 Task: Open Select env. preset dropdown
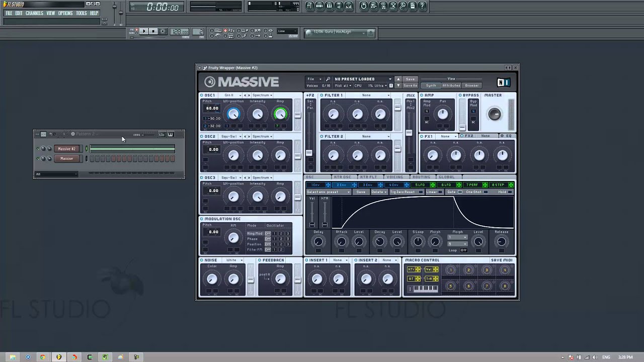point(328,192)
